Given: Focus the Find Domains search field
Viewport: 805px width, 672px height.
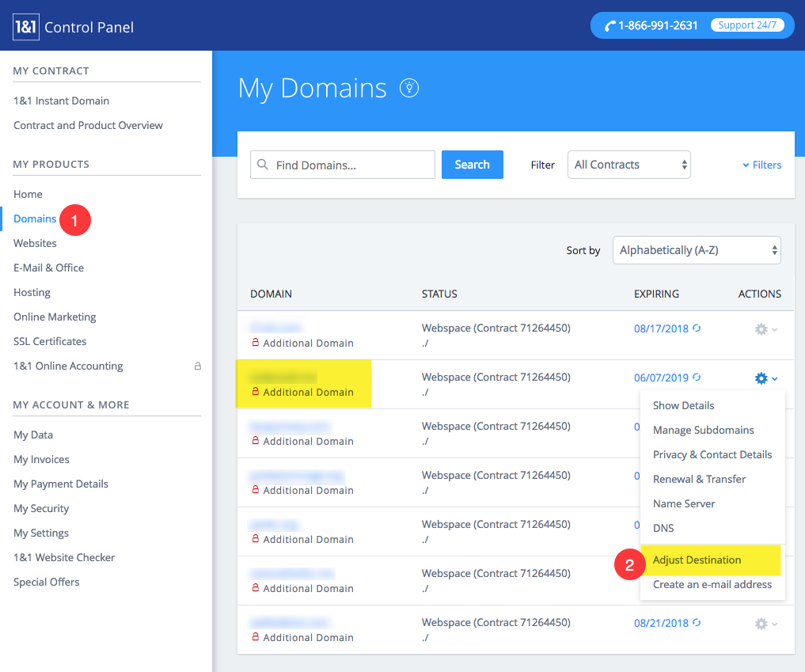Looking at the screenshot, I should tap(343, 165).
